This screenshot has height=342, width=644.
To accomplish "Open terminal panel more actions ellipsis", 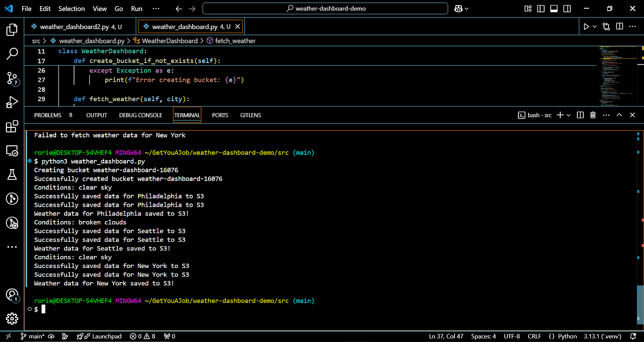I will pos(606,115).
